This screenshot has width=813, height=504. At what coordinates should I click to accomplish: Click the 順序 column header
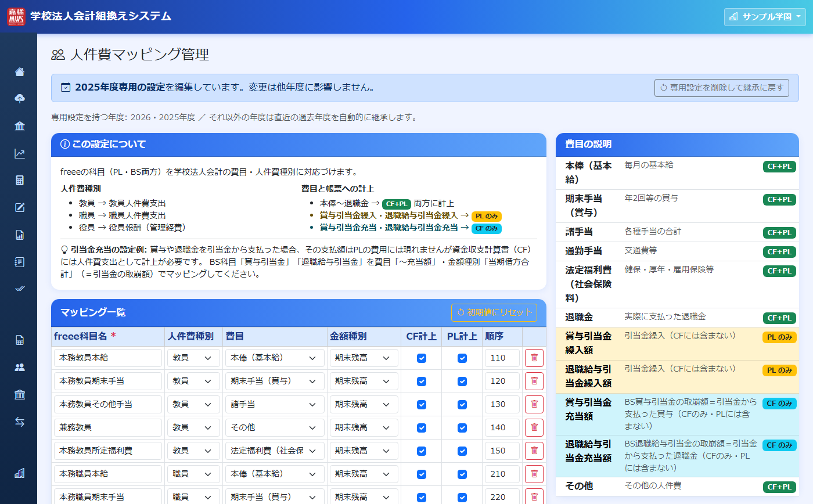pos(502,336)
